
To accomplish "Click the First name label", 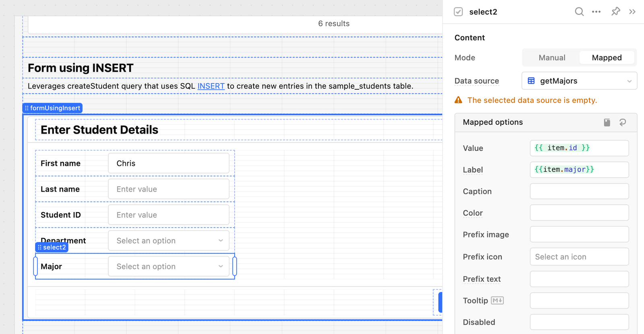I will 60,163.
